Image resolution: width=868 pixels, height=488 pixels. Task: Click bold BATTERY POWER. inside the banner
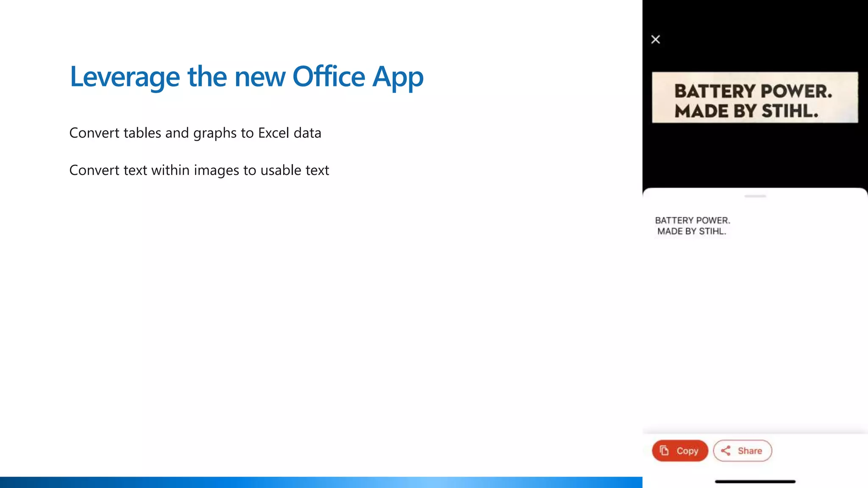(753, 91)
